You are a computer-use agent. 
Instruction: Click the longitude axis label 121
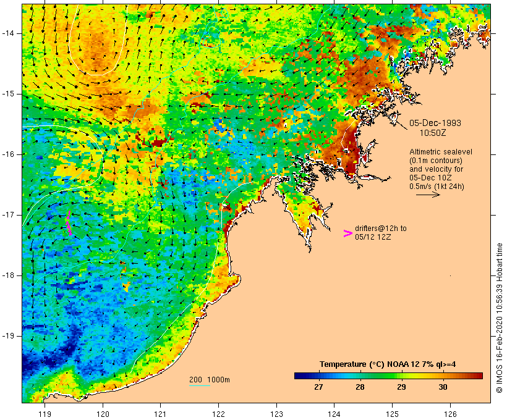pos(160,414)
